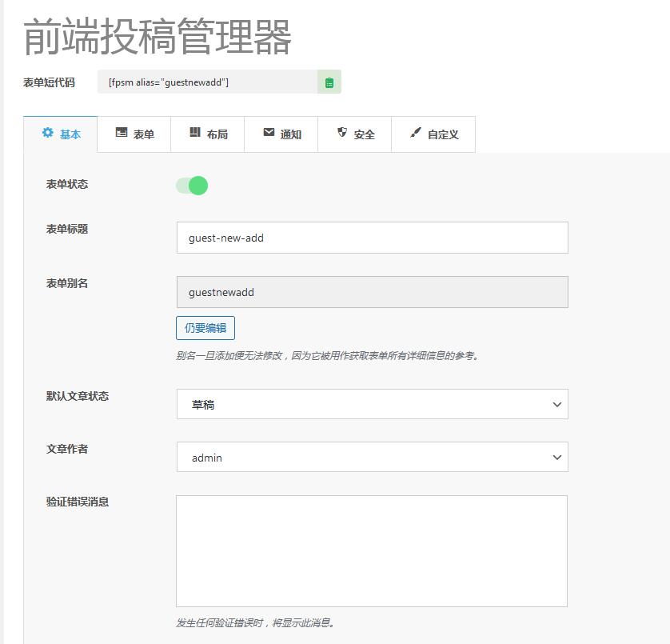The image size is (670, 644).
Task: Click the 前端投稿管理器 page heading
Action: 158,37
